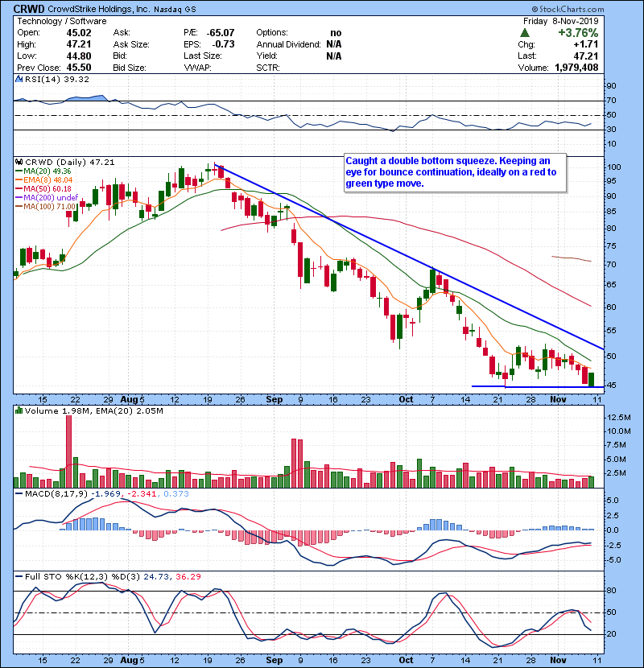Click the last green candlestick on the price chart
Image resolution: width=644 pixels, height=668 pixels.
pyautogui.click(x=592, y=378)
